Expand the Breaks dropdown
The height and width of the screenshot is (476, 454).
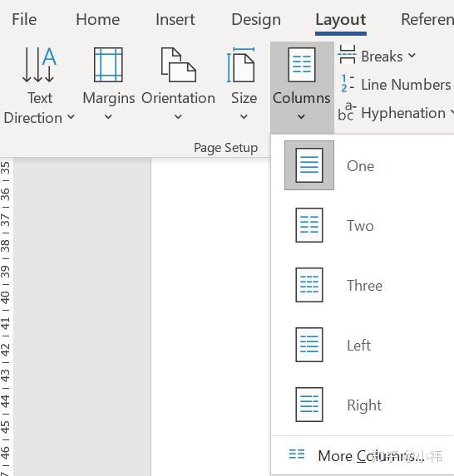[377, 56]
